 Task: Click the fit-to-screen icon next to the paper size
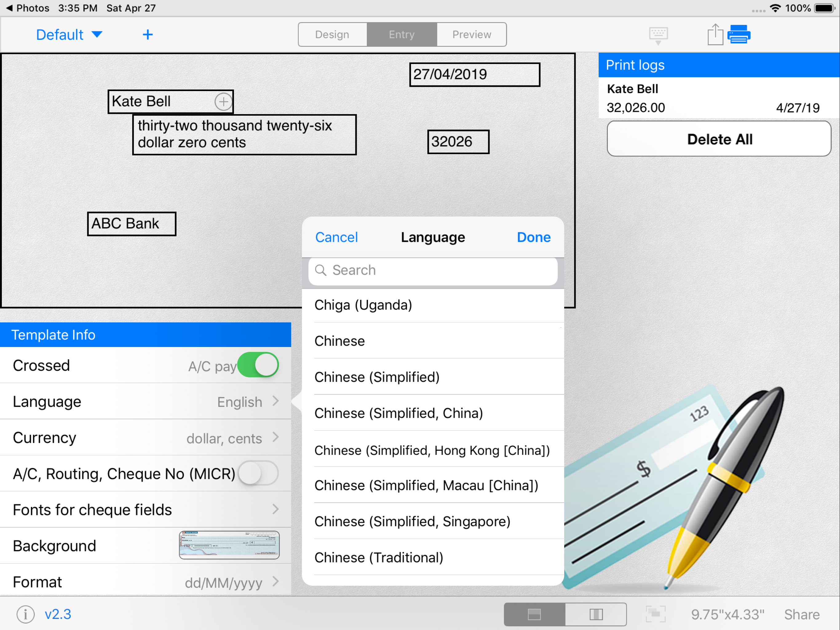656,614
